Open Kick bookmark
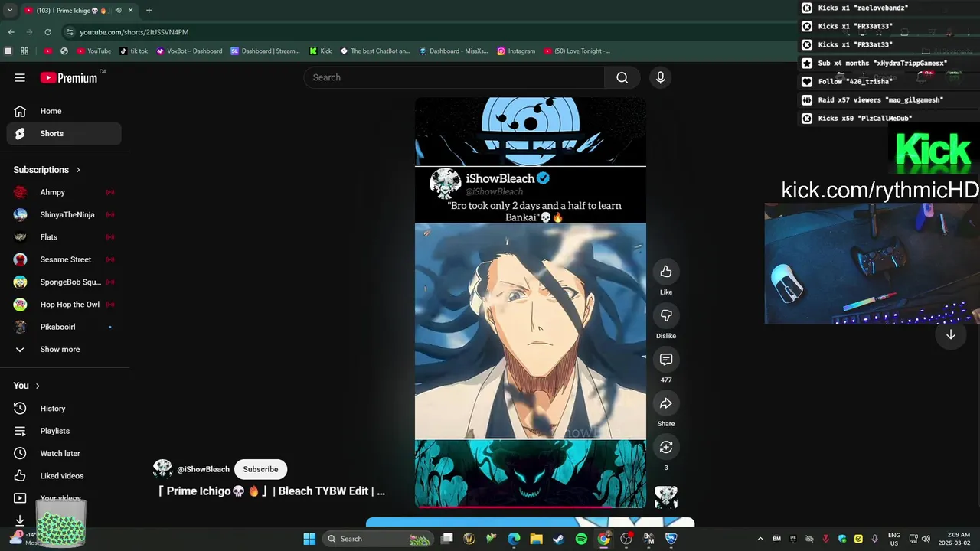Viewport: 980px width, 551px height. click(321, 51)
